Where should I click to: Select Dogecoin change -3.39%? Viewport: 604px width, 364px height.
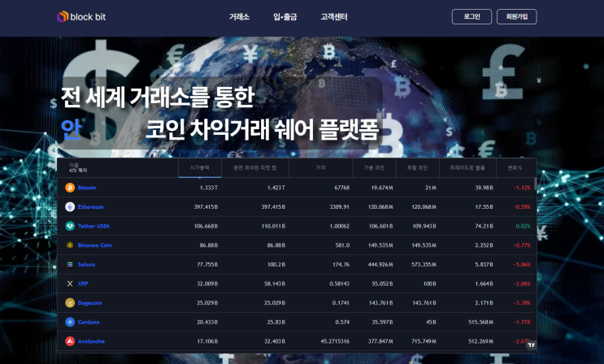(x=522, y=303)
